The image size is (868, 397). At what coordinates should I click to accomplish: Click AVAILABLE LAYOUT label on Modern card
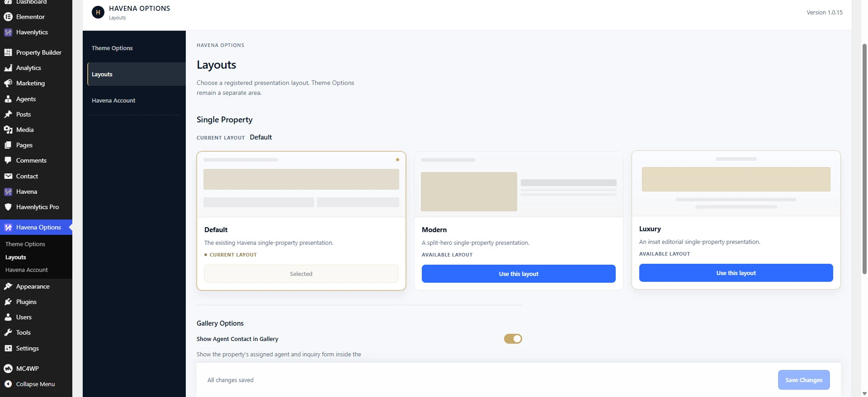click(447, 255)
